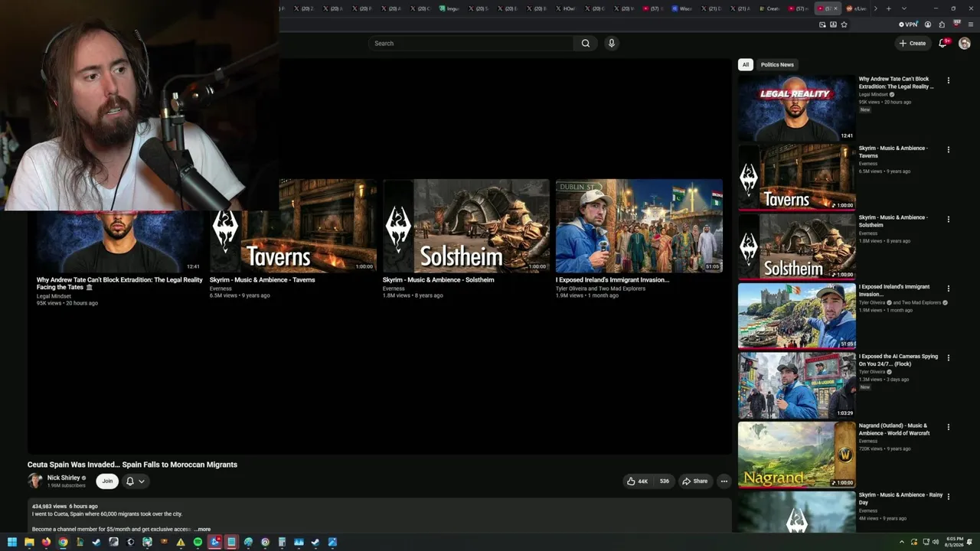Switch to the Wisco browser tab

click(681, 8)
